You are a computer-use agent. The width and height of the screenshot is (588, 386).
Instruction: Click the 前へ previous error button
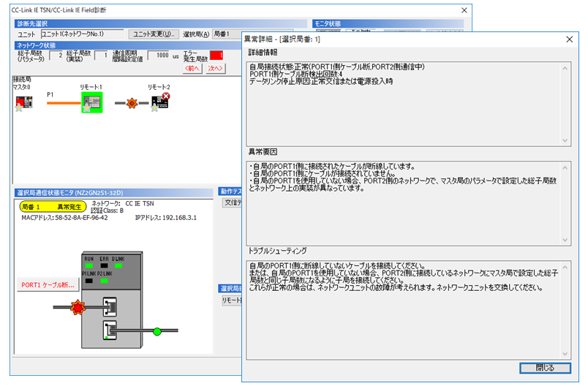(x=192, y=69)
